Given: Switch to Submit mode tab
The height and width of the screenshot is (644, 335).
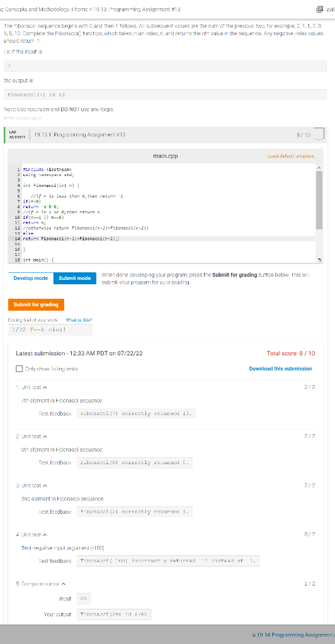Looking at the screenshot, I should [x=75, y=279].
